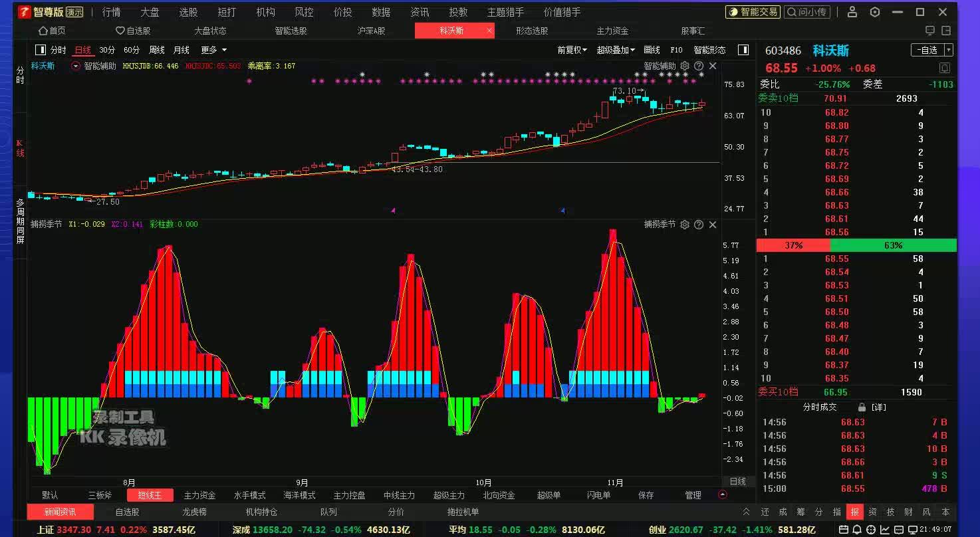Screen dimensions: 980x537
Task: Collapse panel with double chevron beside 还
Action: tap(746, 512)
